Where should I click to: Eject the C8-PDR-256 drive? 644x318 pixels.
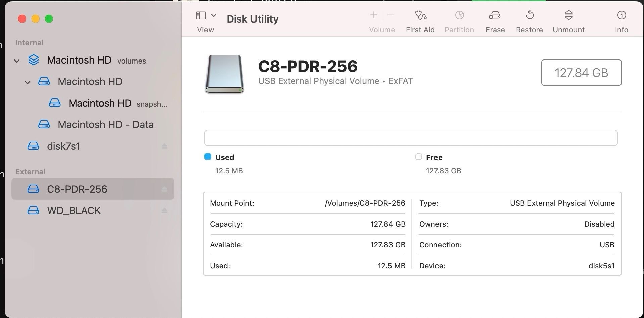pyautogui.click(x=164, y=189)
